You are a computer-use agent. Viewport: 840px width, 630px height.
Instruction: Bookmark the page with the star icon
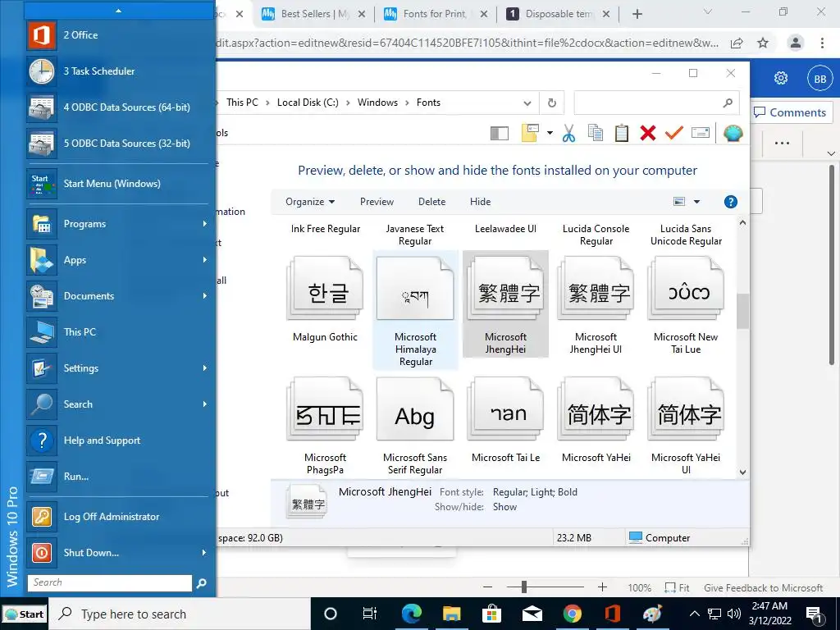[763, 43]
